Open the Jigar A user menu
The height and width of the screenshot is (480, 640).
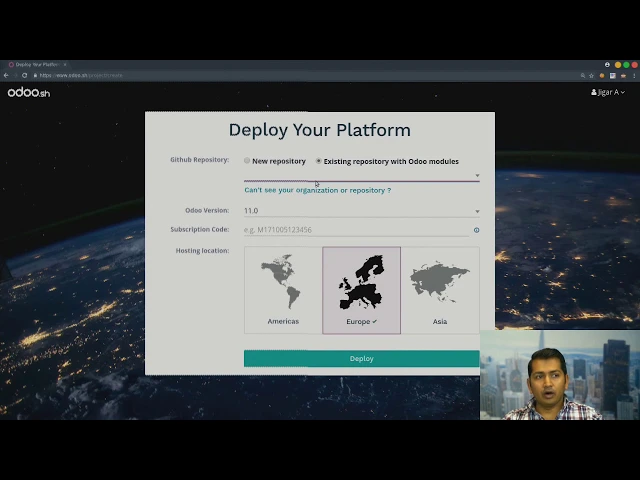click(x=608, y=92)
